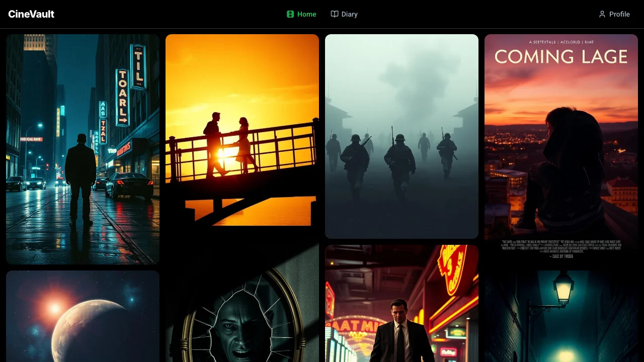Click the studio names atop the COMING LAGE poster
The height and width of the screenshot is (362, 644).
[561, 42]
